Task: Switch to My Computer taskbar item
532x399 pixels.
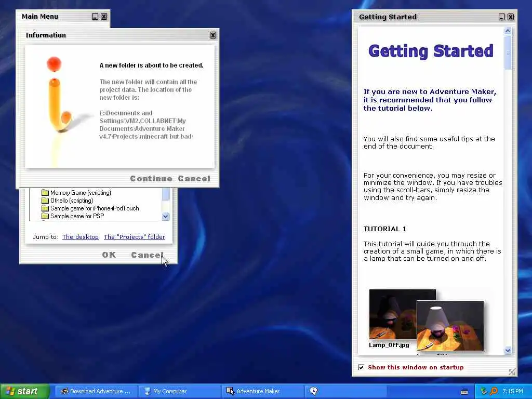Action: [180, 391]
